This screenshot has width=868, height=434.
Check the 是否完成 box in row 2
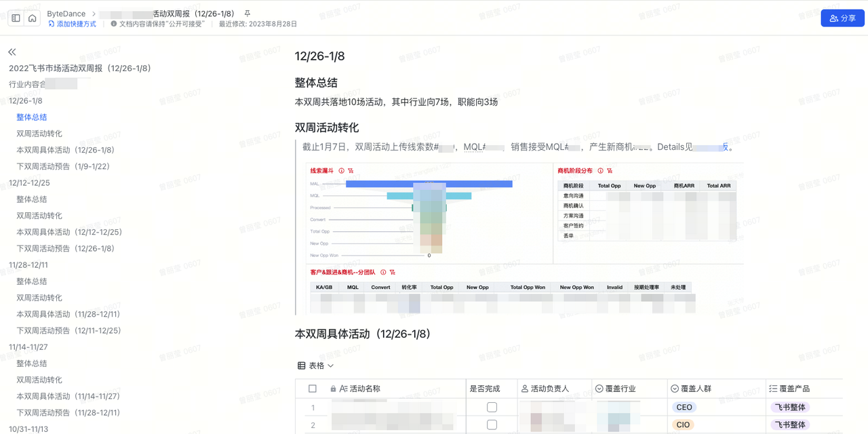[492, 425]
